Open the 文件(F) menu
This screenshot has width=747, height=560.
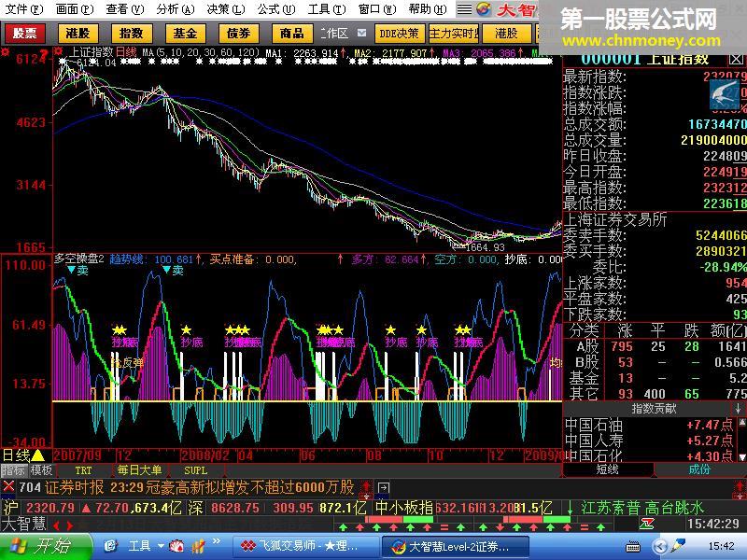click(x=23, y=9)
